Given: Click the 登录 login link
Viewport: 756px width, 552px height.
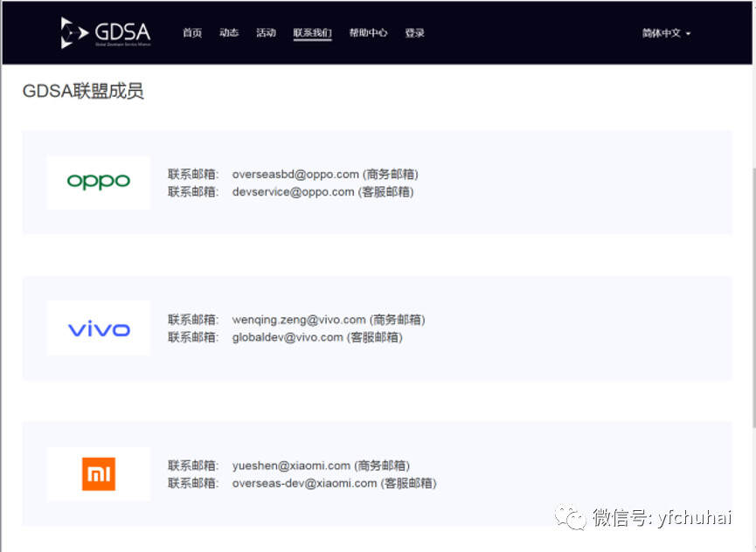Looking at the screenshot, I should 414,32.
